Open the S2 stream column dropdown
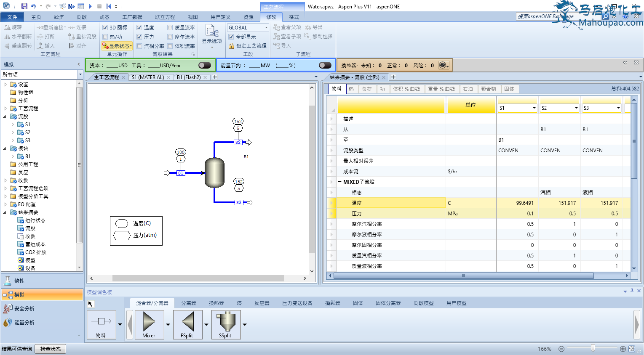Viewport: 644px width, 355px height. pos(576,108)
